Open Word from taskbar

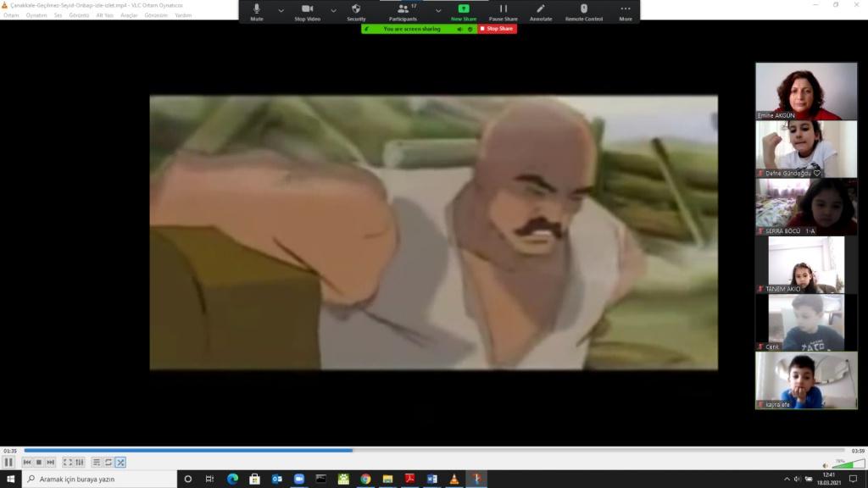pyautogui.click(x=431, y=480)
